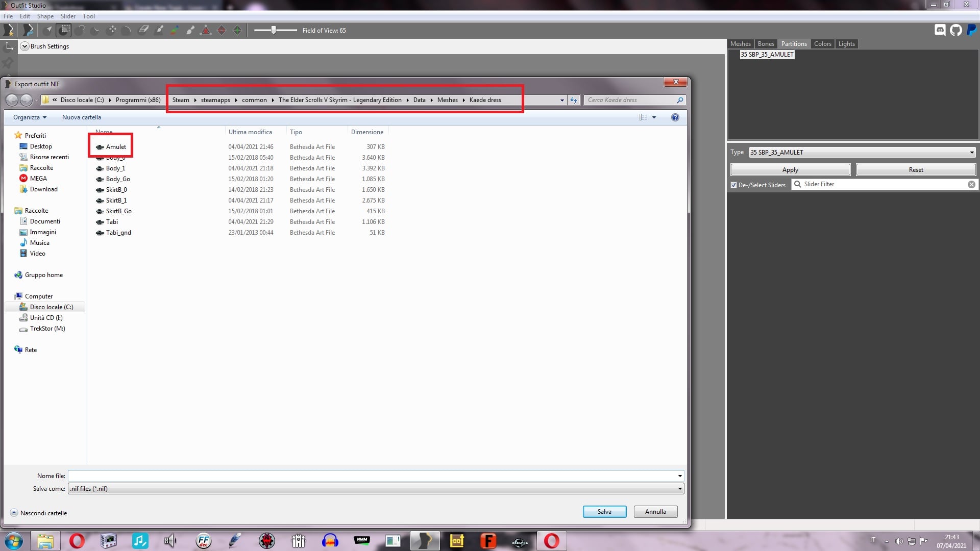Screen dimensions: 980x551
Task: Select the inflate brush tool
Action: [x=80, y=30]
